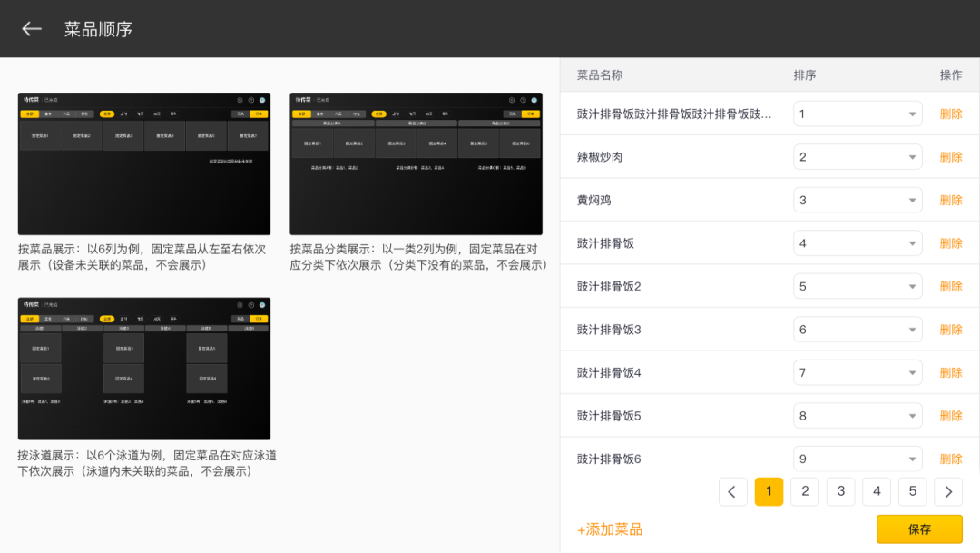Click the 排序 column header
980x553 pixels.
click(804, 75)
